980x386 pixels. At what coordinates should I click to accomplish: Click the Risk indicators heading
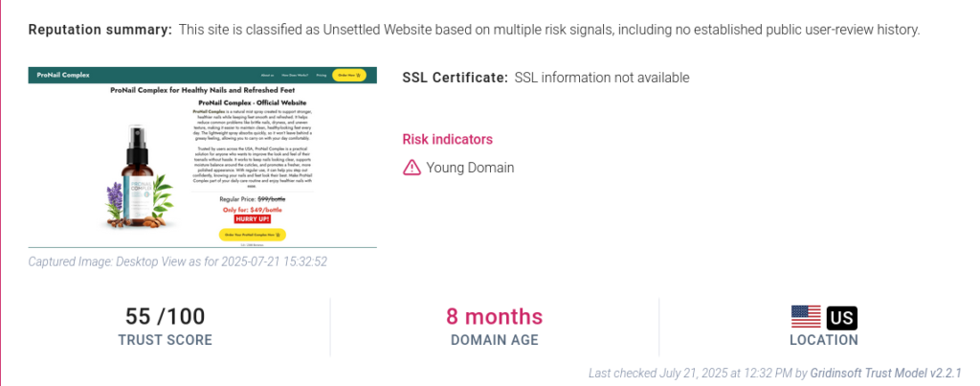447,139
